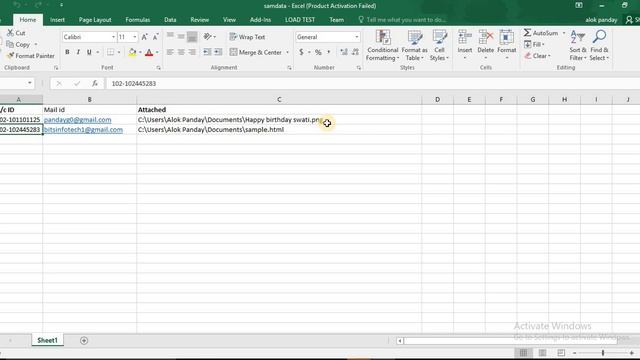The image size is (640, 360).
Task: Apply Accounting dollar number format
Action: coord(301,52)
